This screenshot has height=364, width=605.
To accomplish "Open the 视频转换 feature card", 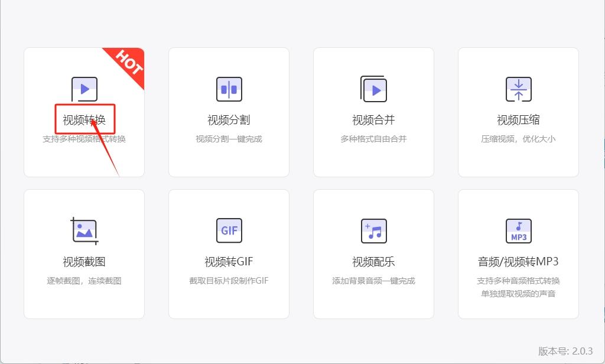I will 84,112.
